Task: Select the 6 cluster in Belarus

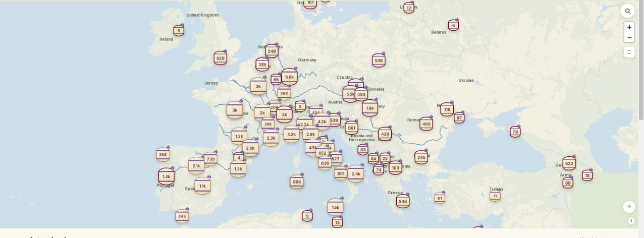Action: pos(453,25)
